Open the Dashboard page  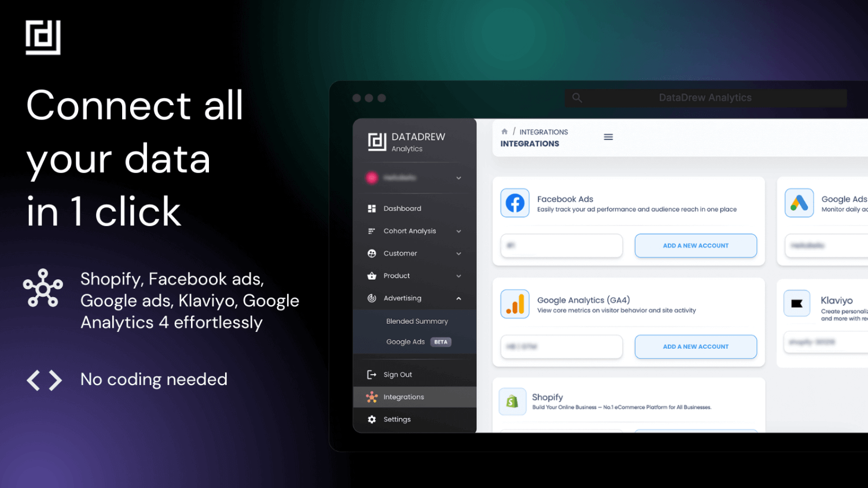tap(402, 209)
